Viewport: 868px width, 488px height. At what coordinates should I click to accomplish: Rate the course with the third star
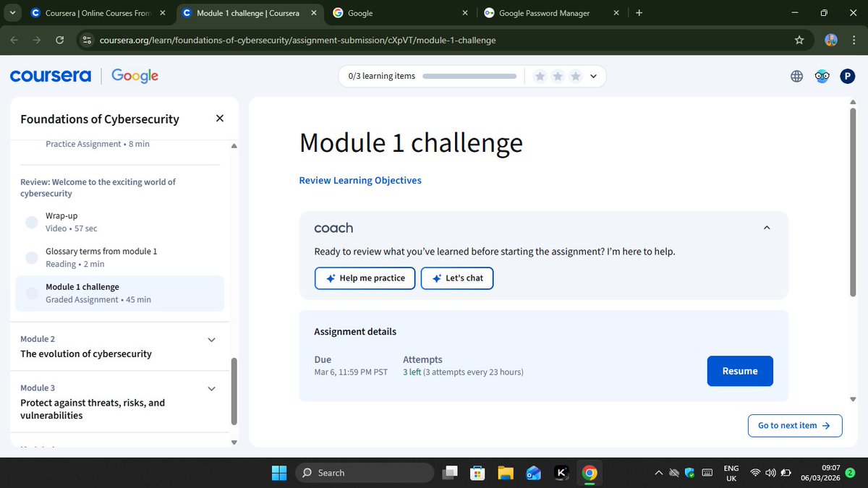tap(576, 76)
